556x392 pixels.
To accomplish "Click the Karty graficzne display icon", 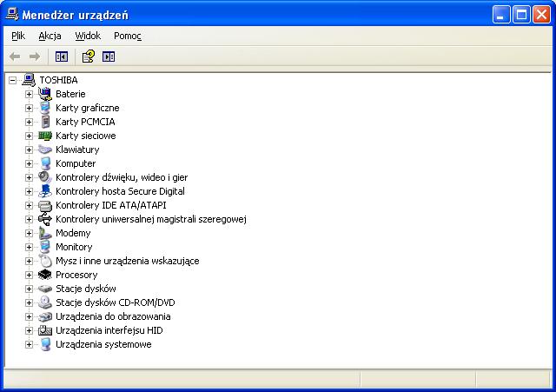I will 45,108.
